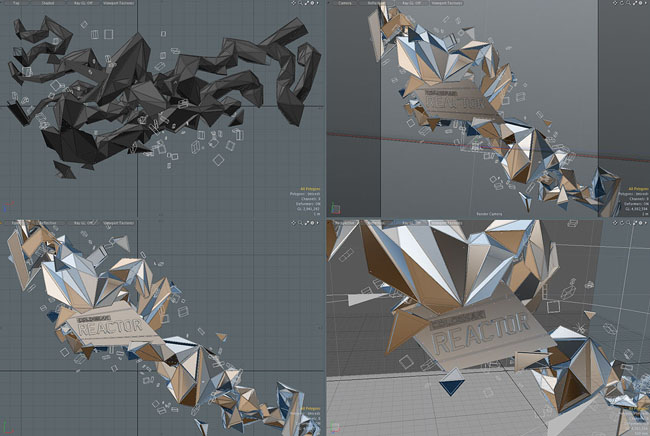
Task: Open the Perspective view dropdown in the bottom-right viewport
Action: (x=345, y=223)
